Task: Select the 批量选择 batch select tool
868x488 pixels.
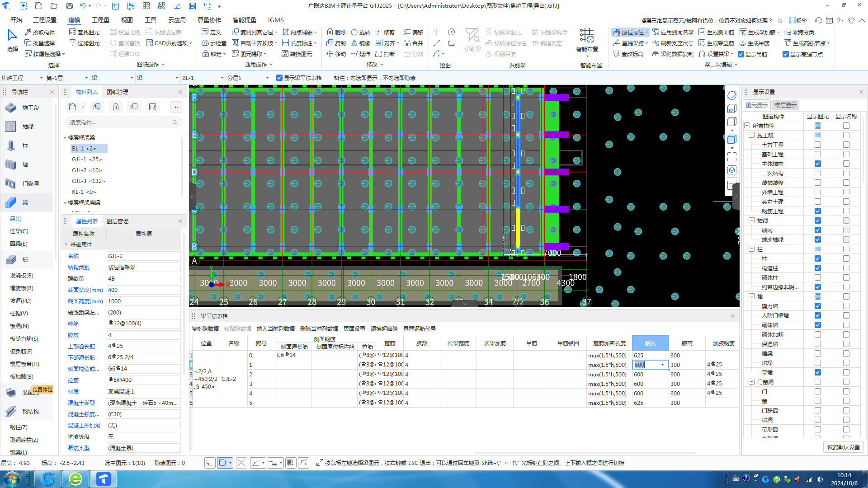Action: coord(40,43)
